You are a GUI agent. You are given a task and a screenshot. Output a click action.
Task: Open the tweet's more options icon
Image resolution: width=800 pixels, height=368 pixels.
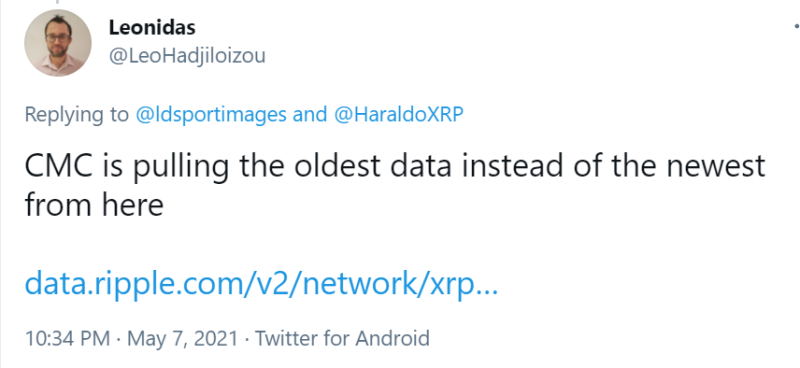[796, 26]
